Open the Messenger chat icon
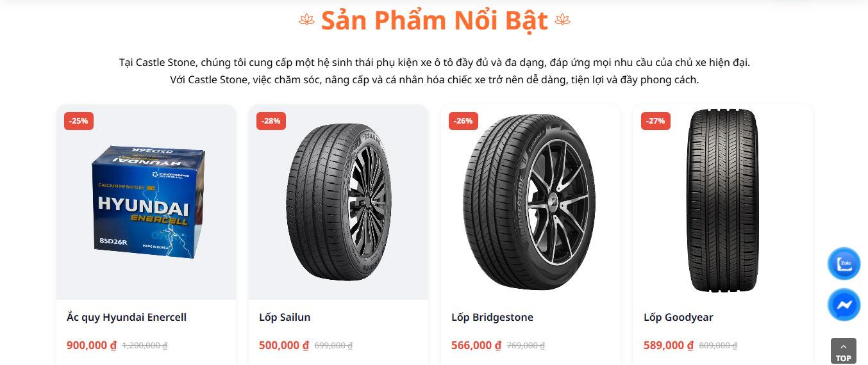This screenshot has height=365, width=868. click(844, 305)
